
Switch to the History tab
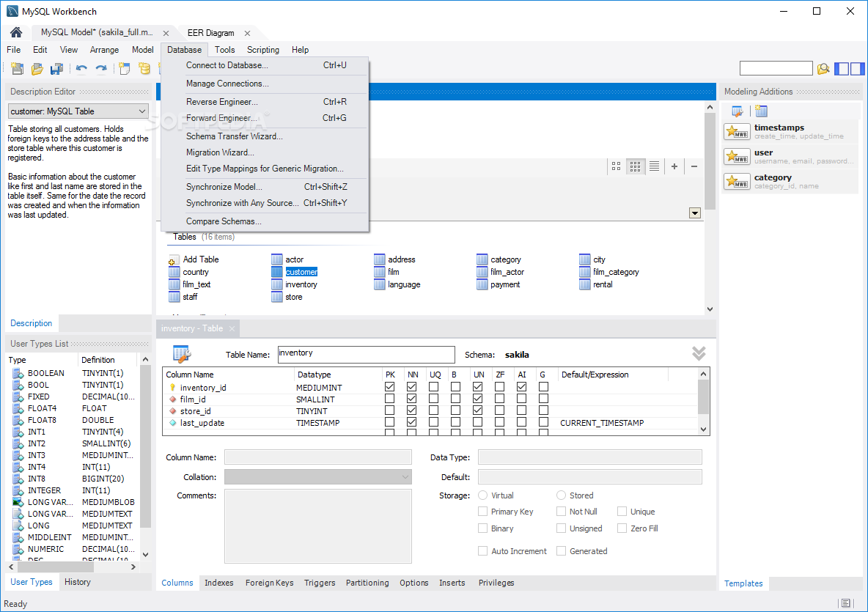pos(78,582)
